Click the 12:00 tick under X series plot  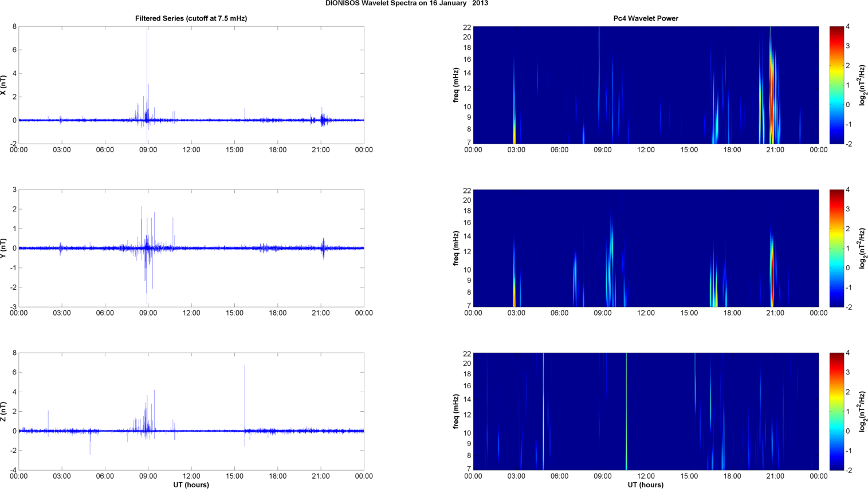[191, 150]
